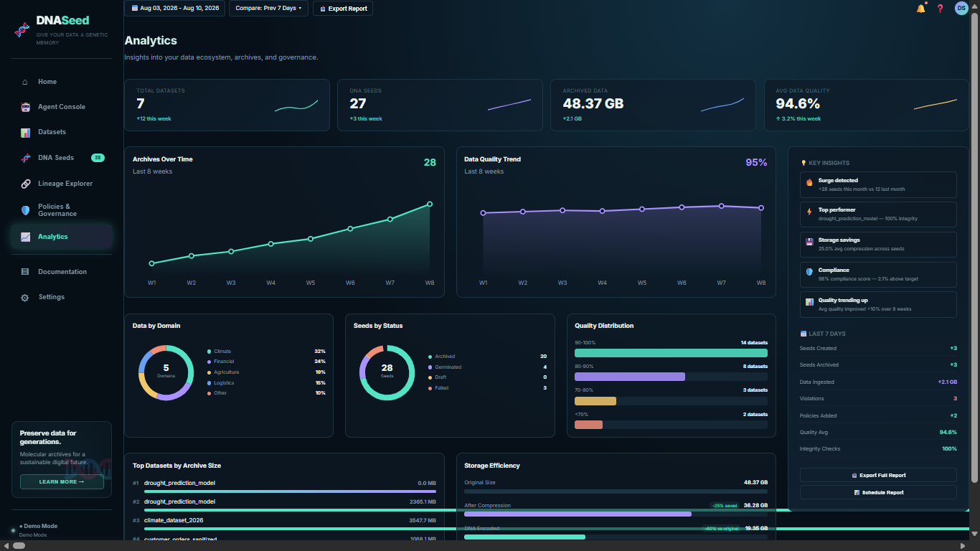This screenshot has width=980, height=551.
Task: Click the W8 point on Archives Over Time
Action: [x=430, y=204]
